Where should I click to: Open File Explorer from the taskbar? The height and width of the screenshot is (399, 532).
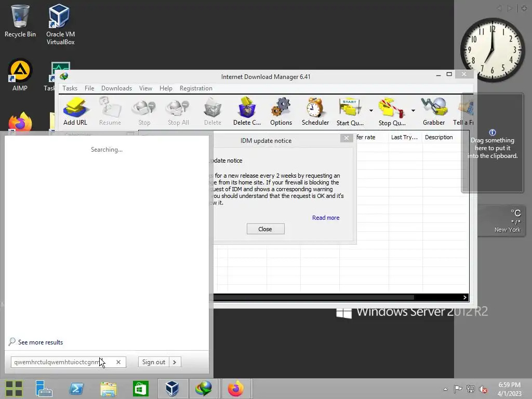coord(108,389)
